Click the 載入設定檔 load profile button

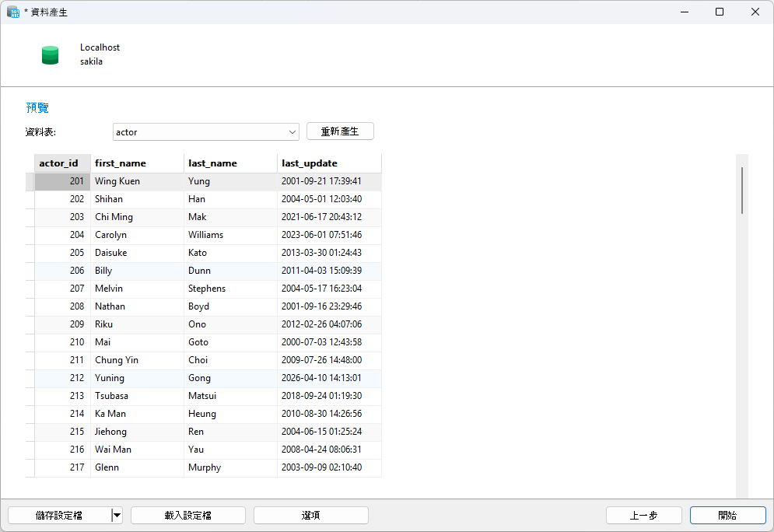[188, 515]
